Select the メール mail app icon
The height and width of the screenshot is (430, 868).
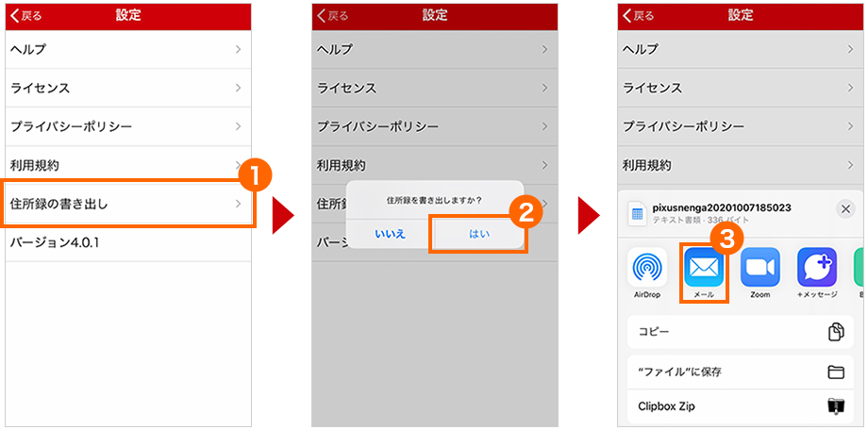pyautogui.click(x=703, y=267)
